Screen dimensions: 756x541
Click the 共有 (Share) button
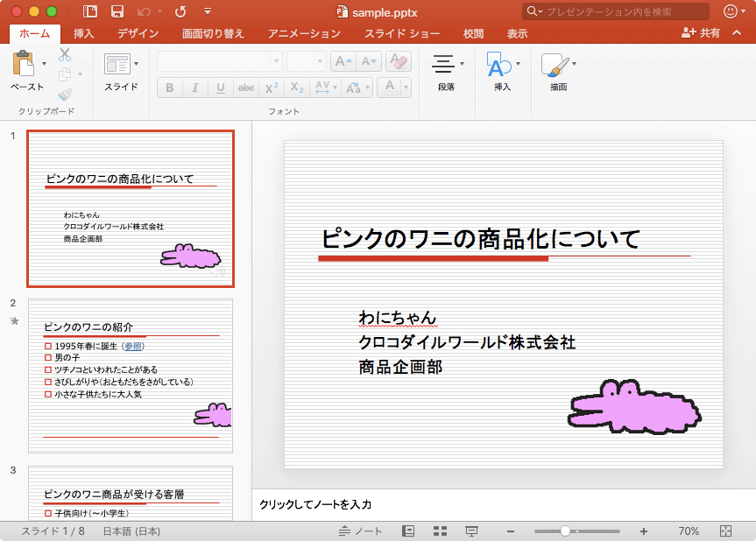tap(701, 33)
